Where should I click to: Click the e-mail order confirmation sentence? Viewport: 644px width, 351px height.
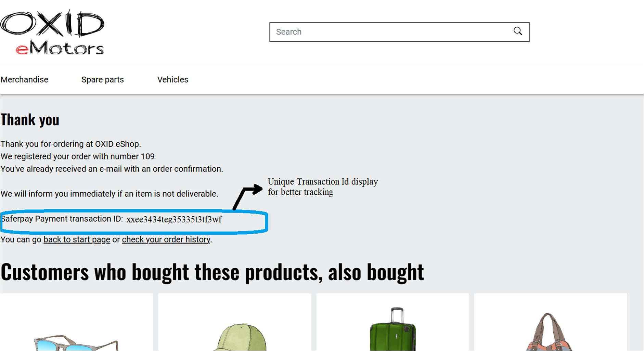click(x=112, y=169)
